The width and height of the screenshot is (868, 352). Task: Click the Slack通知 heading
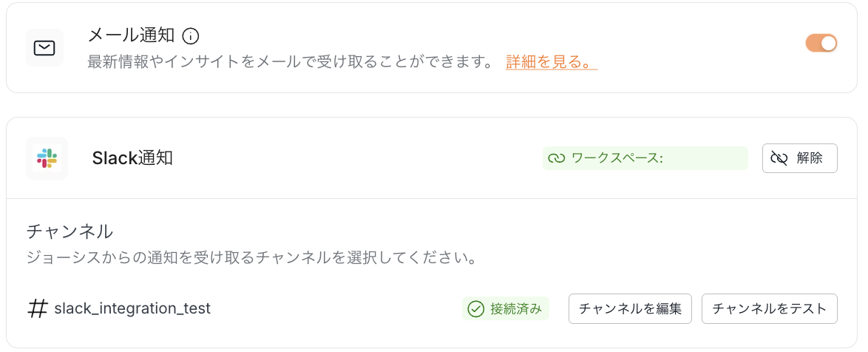(132, 158)
